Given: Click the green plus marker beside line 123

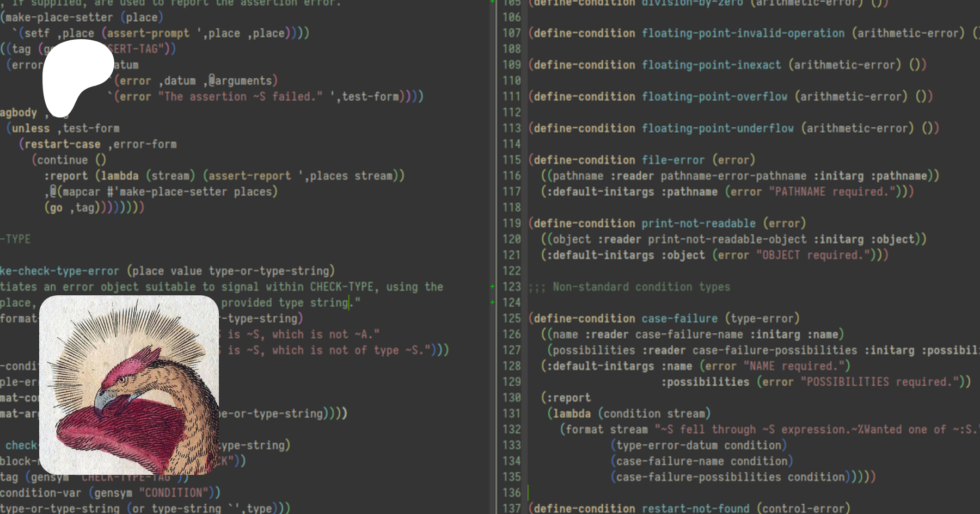Looking at the screenshot, I should (x=492, y=287).
